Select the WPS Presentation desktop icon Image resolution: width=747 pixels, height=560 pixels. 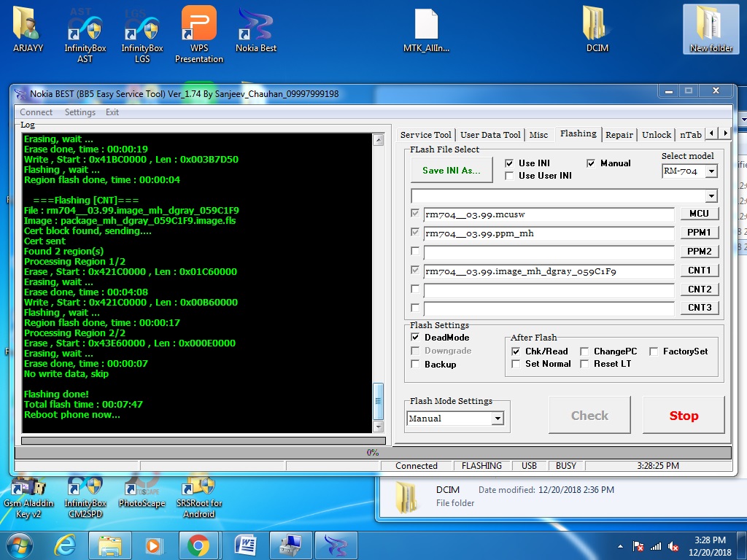(198, 35)
